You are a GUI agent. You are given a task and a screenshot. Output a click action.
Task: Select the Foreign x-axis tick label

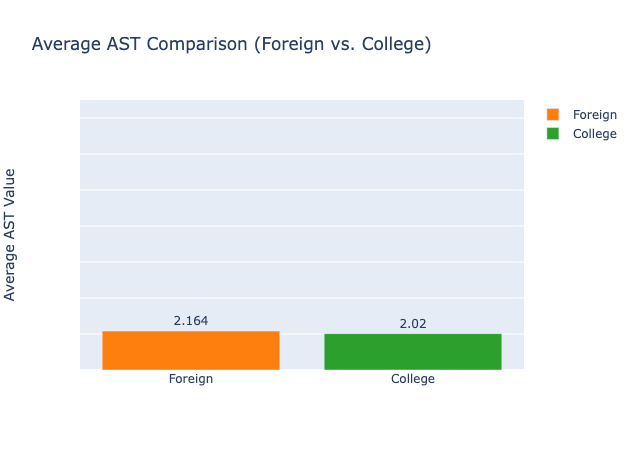190,380
